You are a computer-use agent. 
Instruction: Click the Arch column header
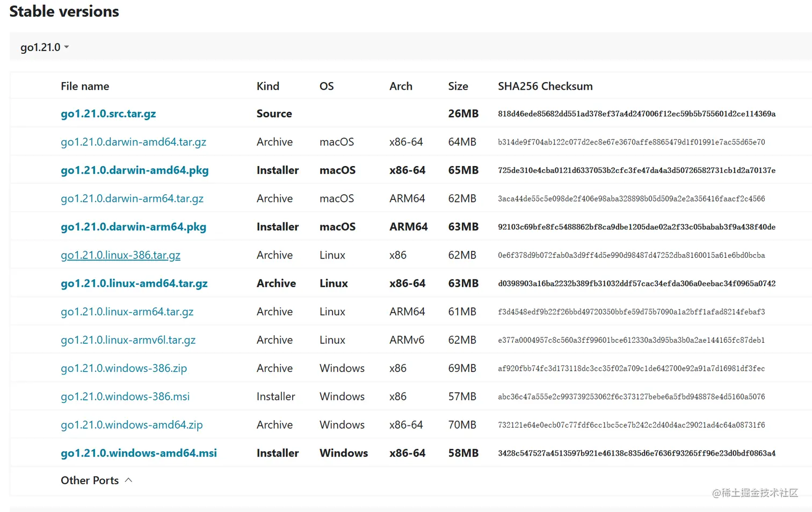point(401,86)
